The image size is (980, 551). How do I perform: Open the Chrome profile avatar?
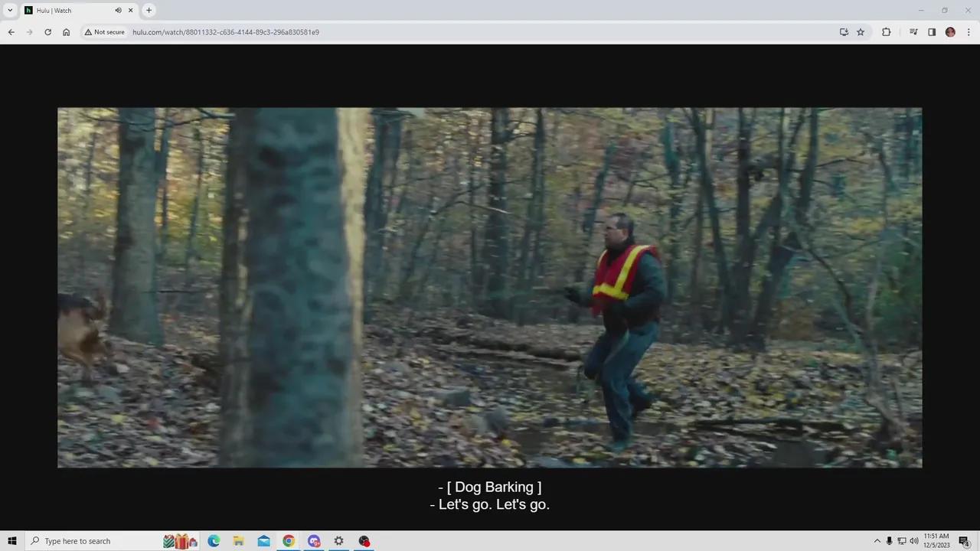(x=950, y=32)
